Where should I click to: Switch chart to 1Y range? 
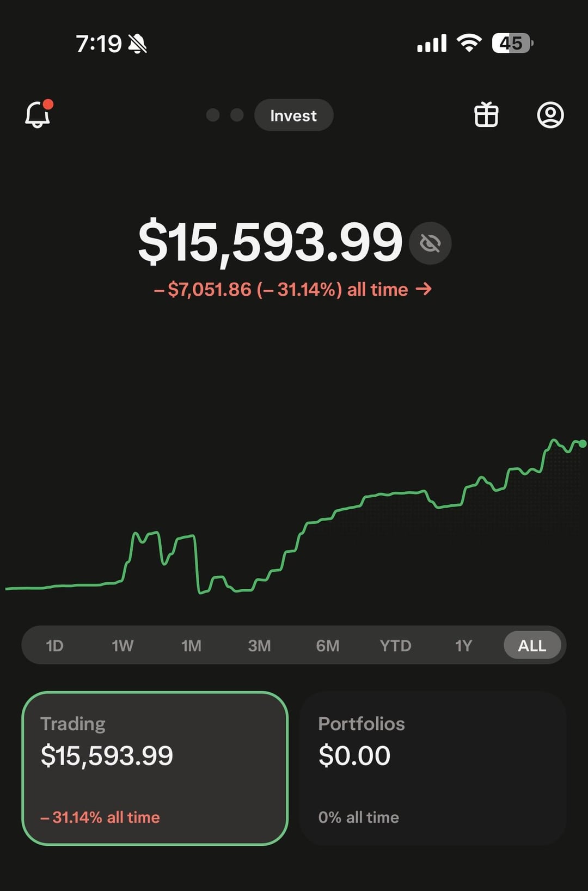pyautogui.click(x=463, y=645)
